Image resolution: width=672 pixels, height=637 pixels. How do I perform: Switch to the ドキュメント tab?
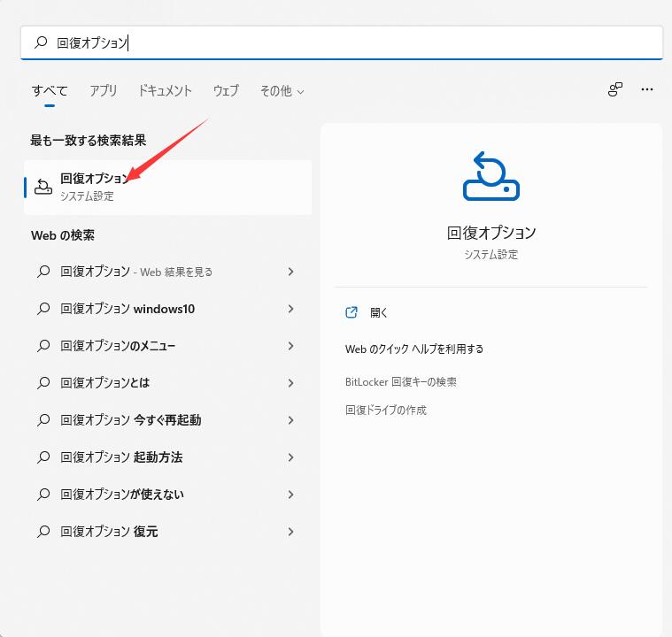pyautogui.click(x=165, y=91)
